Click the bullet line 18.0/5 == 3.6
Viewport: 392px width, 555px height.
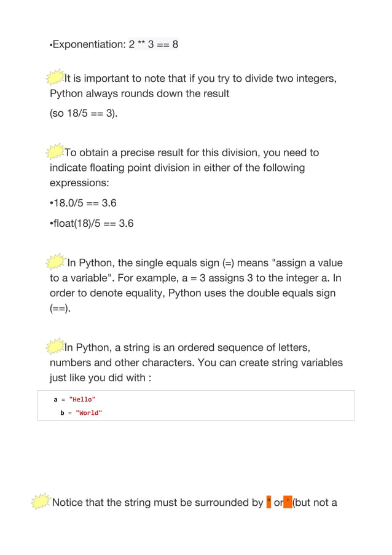(x=83, y=203)
